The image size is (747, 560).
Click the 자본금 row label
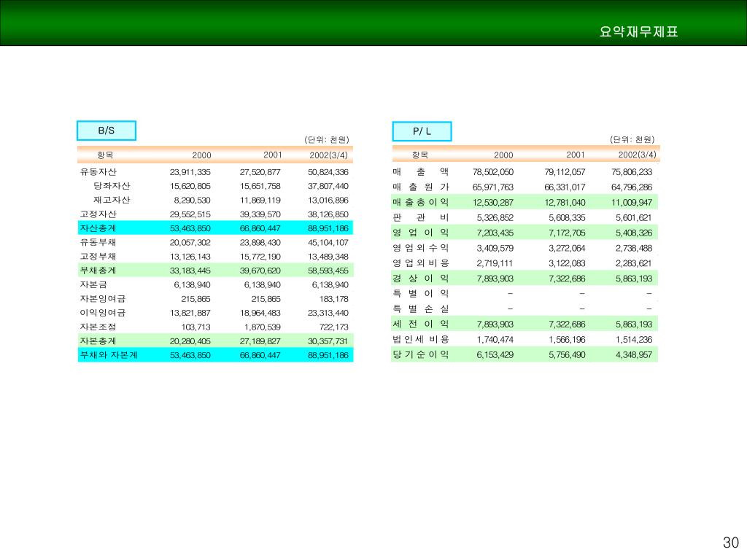(x=93, y=285)
